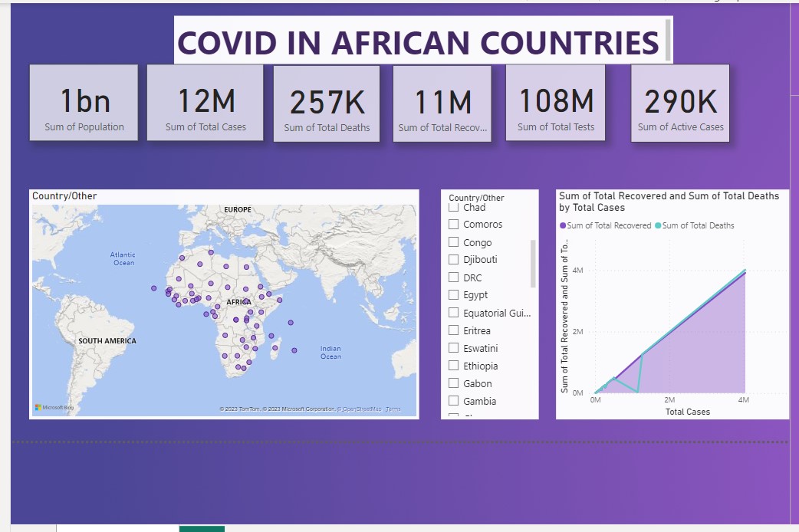Enable the Ethiopia checkbox filter
Screen dimensions: 799x532
click(453, 366)
